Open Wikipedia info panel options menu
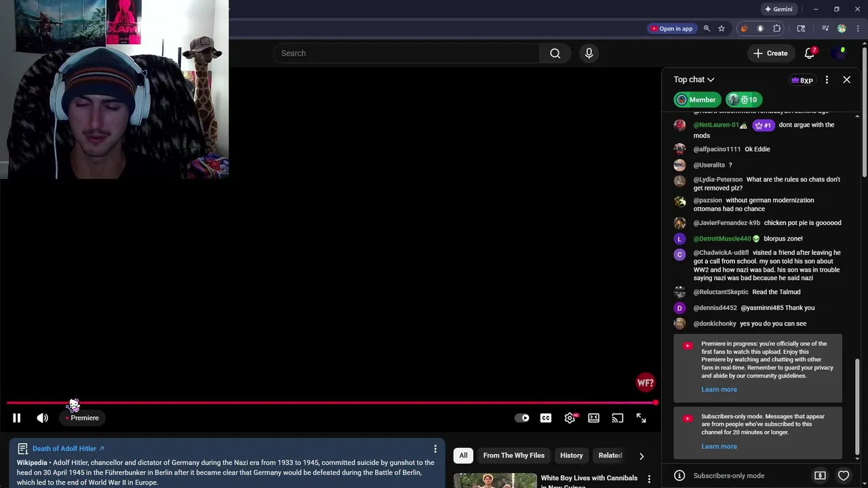Image resolution: width=868 pixels, height=488 pixels. 435,449
